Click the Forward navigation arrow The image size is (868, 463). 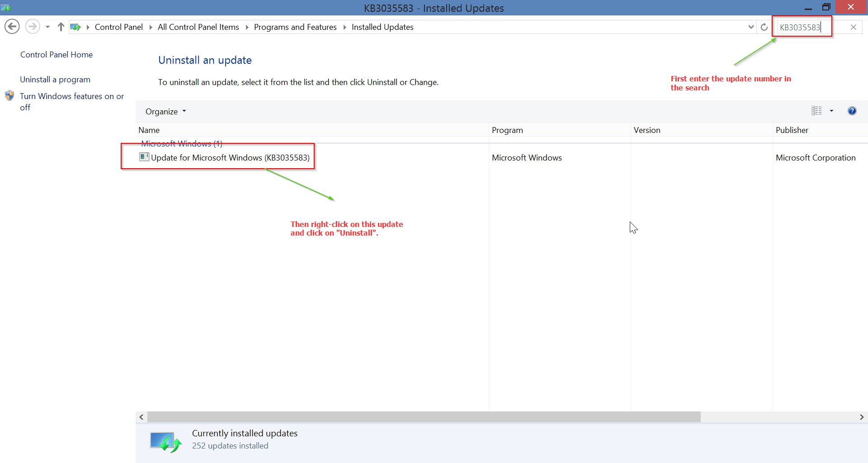32,27
